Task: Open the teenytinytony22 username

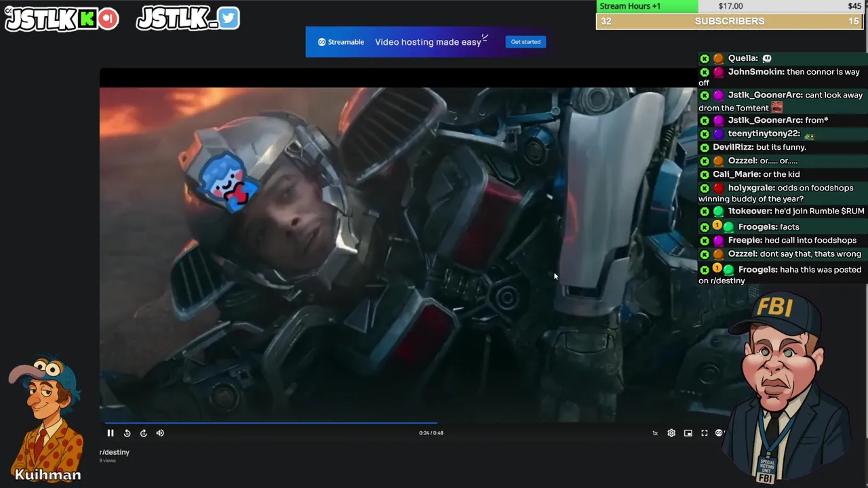Action: pyautogui.click(x=764, y=134)
